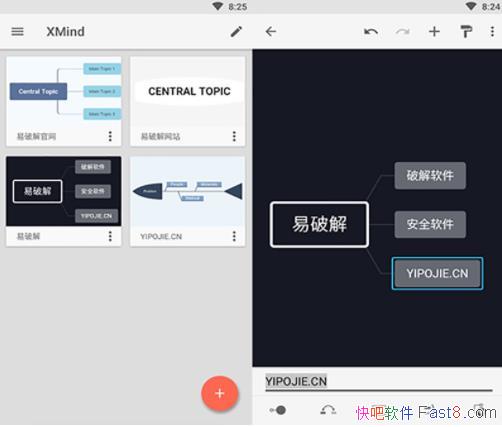This screenshot has width=502, height=427.
Task: Tap the 8:24 clock in status bar
Action: (491, 6)
